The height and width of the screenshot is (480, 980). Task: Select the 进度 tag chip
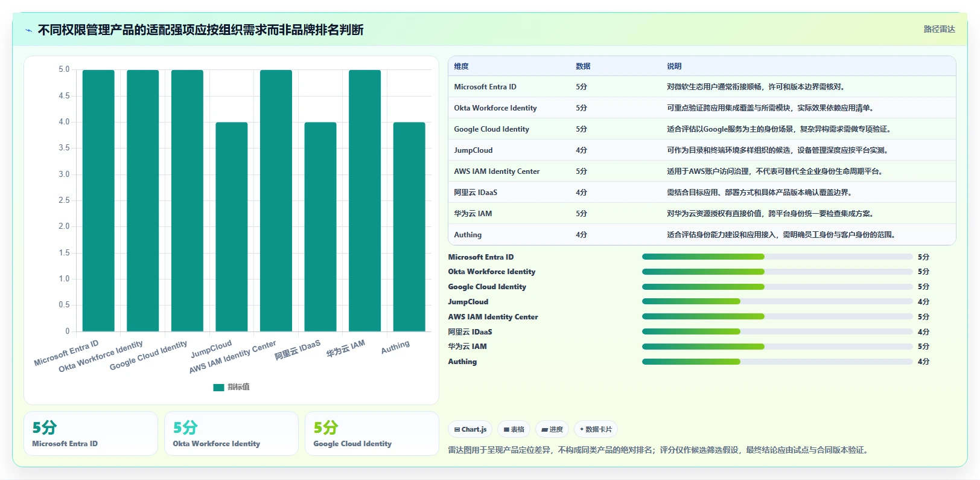tap(552, 429)
